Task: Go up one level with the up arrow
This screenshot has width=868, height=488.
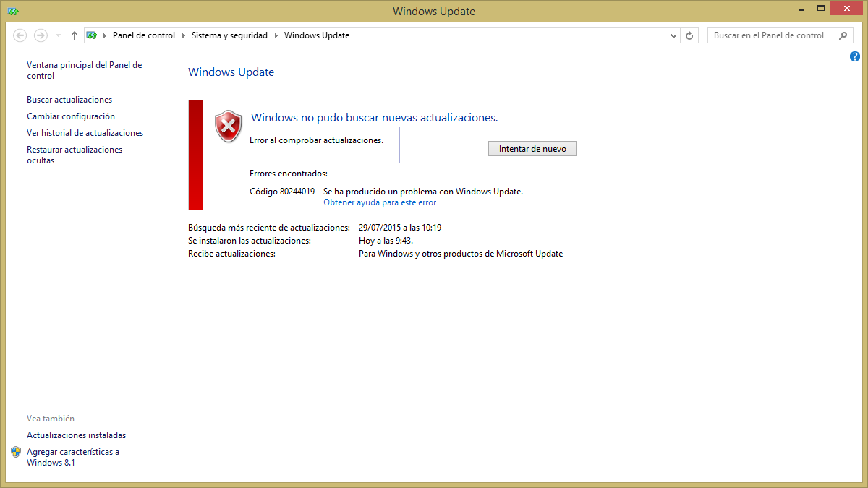Action: 74,35
